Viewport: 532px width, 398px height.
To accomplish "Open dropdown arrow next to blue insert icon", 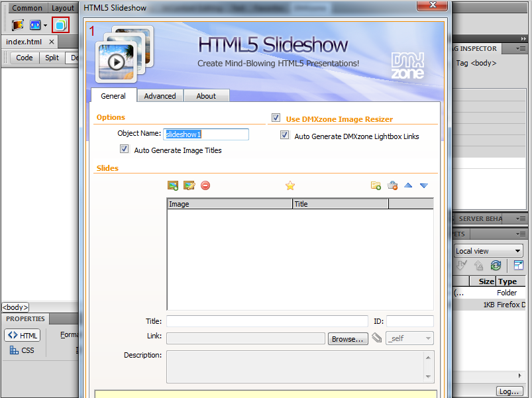I will coord(46,25).
